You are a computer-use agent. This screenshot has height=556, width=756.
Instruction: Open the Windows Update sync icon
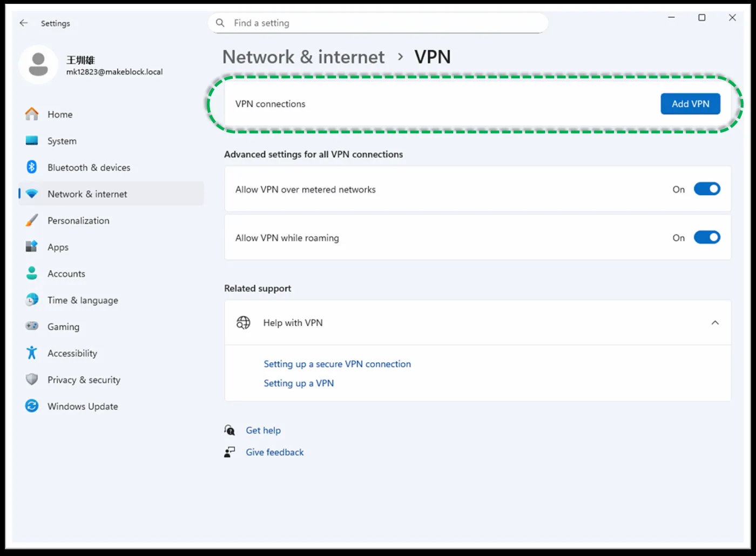32,406
